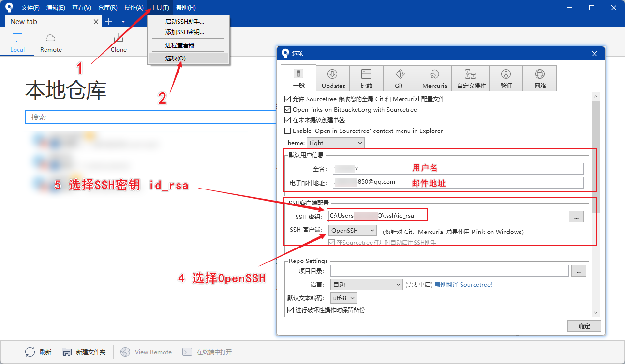
Task: Choose 启动SSH助手... from the menu
Action: [x=188, y=22]
